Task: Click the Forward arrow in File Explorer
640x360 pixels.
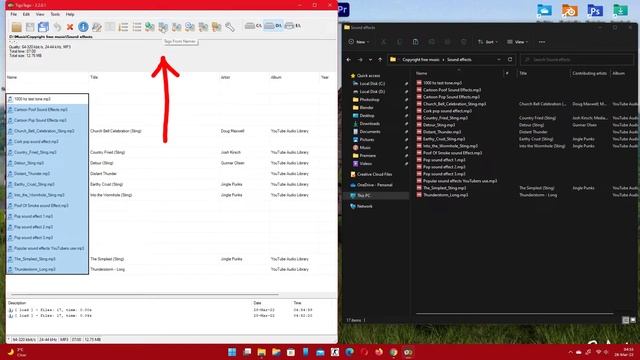Action: pyautogui.click(x=360, y=60)
